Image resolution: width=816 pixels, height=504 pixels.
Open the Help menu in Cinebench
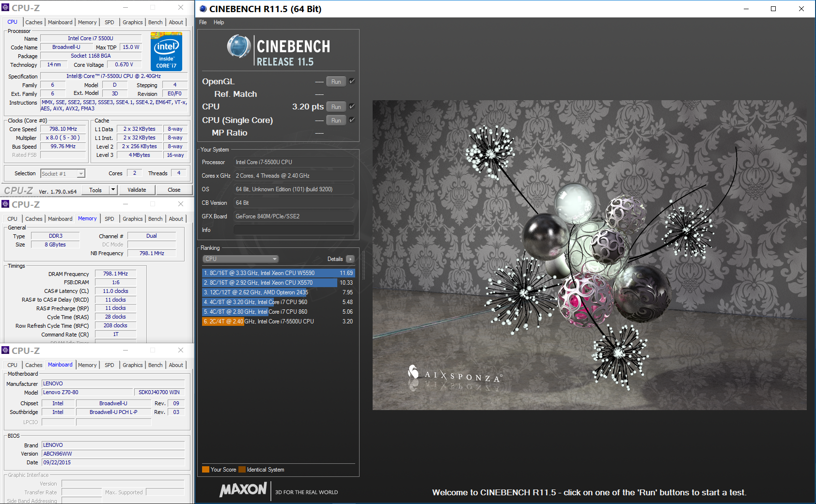(219, 22)
